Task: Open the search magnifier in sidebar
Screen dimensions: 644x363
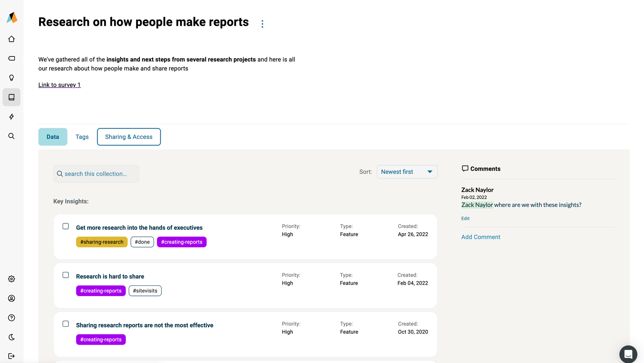Action: pos(11,136)
